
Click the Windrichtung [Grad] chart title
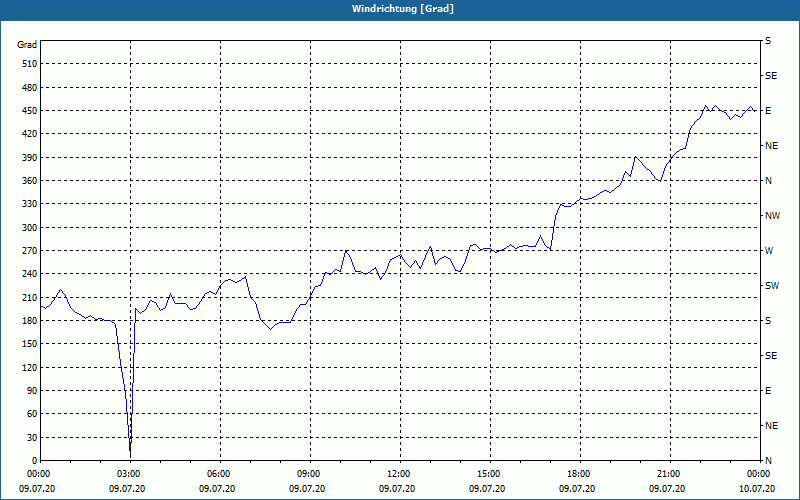tap(403, 9)
